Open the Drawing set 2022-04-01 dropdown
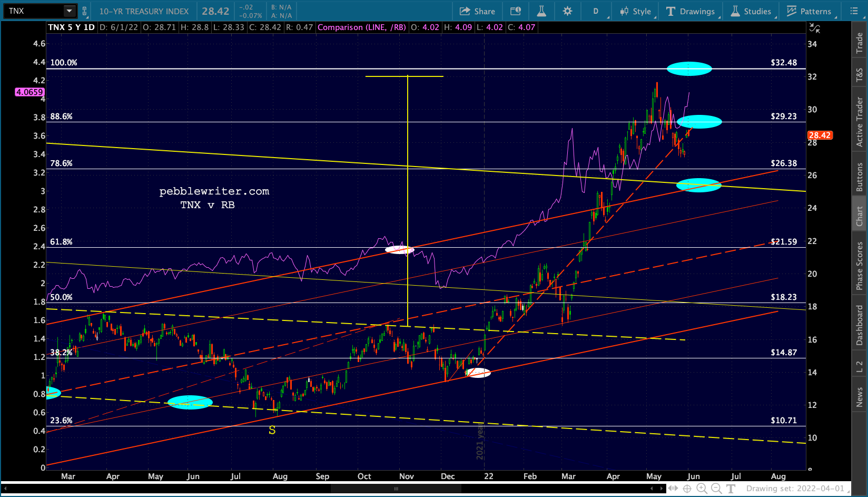Viewport: 868px width, 497px height. coord(797,489)
